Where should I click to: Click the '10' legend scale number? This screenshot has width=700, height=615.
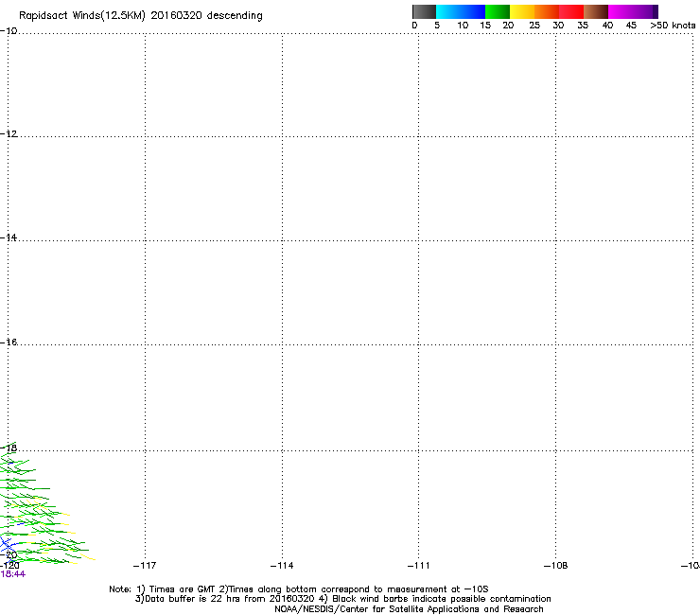coord(463,26)
